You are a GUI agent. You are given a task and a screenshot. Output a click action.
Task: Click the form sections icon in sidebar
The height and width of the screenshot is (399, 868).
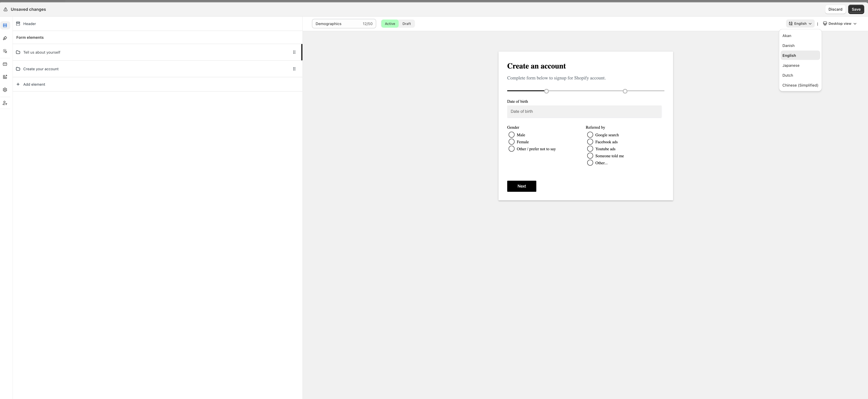[5, 25]
